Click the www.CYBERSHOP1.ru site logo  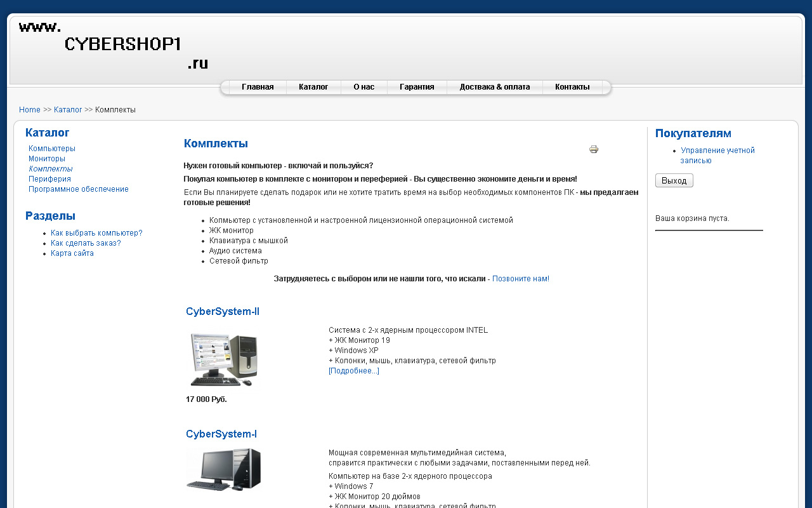point(114,44)
